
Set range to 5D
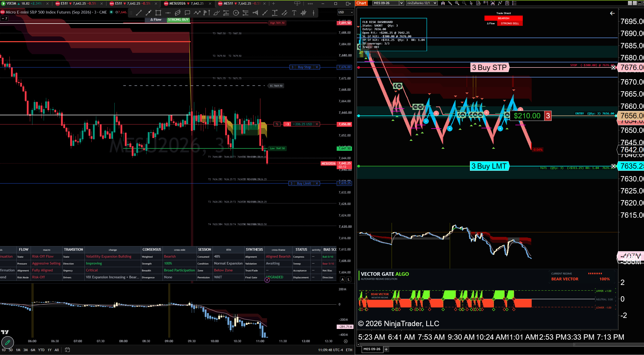pyautogui.click(x=11, y=350)
